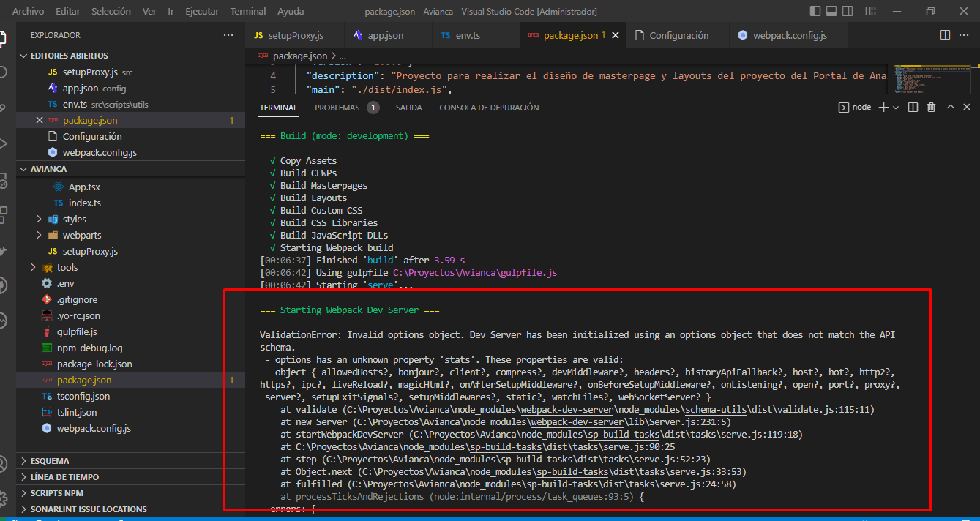The width and height of the screenshot is (980, 521).
Task: Split the terminal
Action: (913, 108)
